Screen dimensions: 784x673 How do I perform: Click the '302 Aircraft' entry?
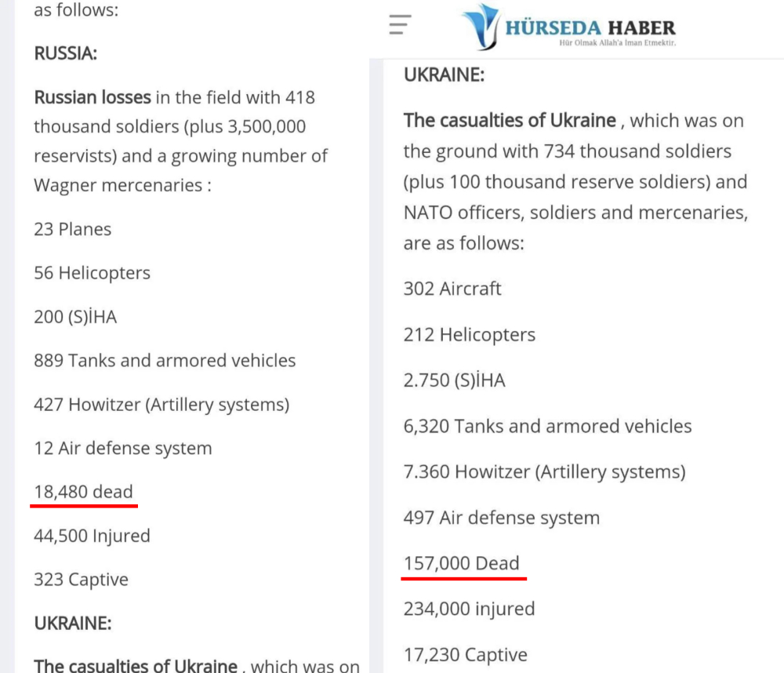452,289
